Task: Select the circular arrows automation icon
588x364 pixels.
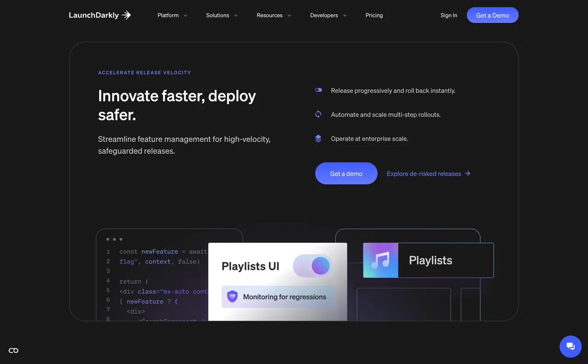Action: click(318, 114)
